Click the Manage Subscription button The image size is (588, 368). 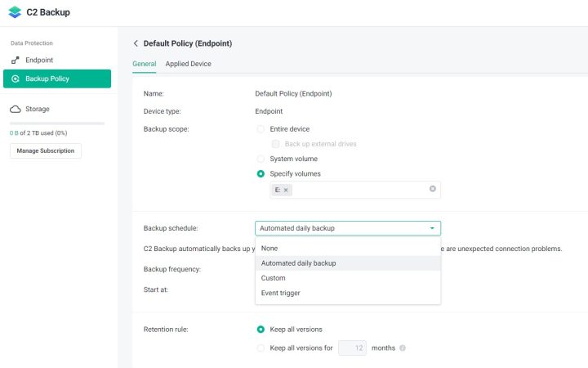pos(46,150)
